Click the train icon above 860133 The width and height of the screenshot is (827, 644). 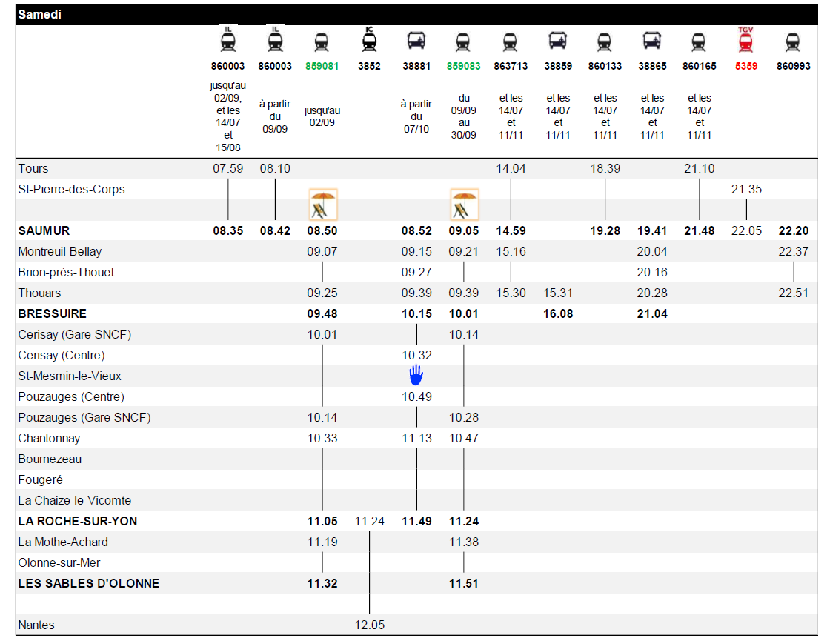click(605, 42)
